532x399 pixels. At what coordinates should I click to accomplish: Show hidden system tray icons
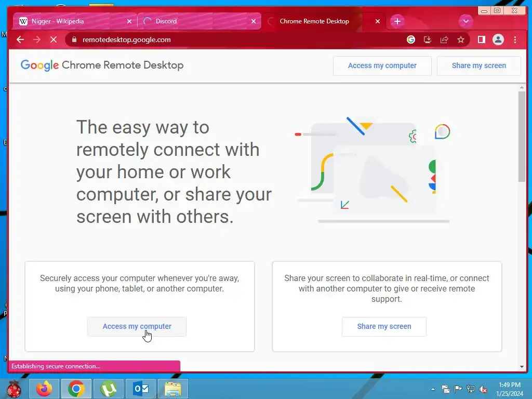coord(433,389)
